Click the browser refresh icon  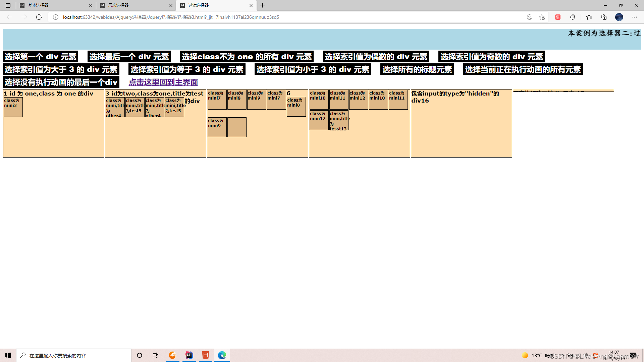coord(39,17)
